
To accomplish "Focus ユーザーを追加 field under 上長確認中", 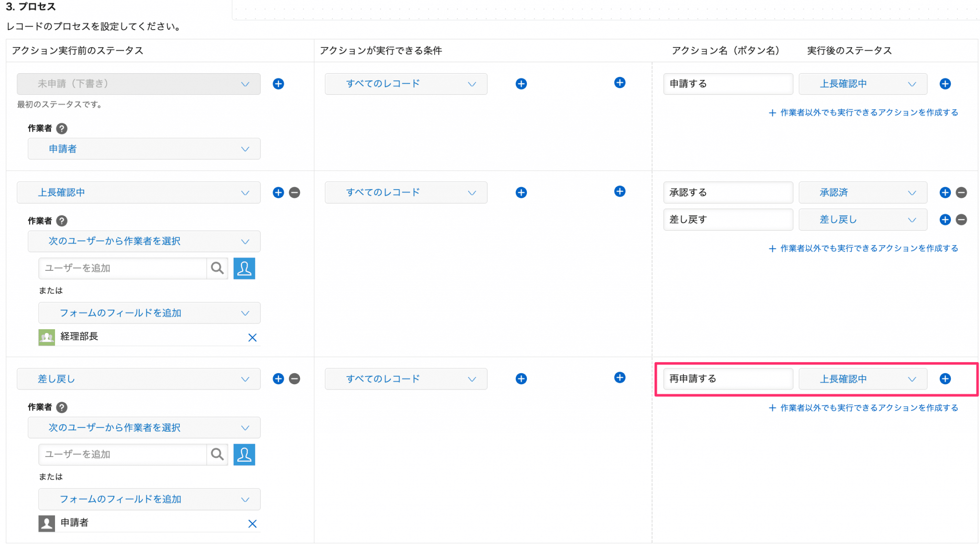I will pyautogui.click(x=122, y=268).
